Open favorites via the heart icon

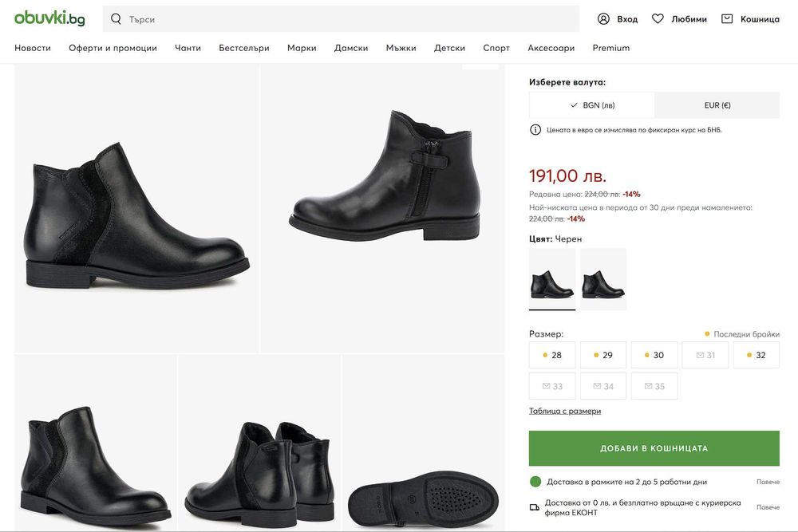click(658, 19)
